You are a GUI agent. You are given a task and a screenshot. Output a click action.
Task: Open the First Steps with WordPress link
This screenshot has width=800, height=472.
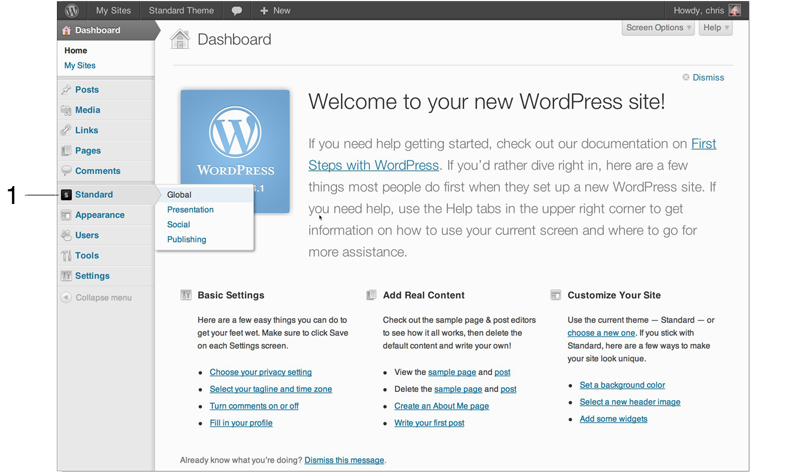pos(512,155)
